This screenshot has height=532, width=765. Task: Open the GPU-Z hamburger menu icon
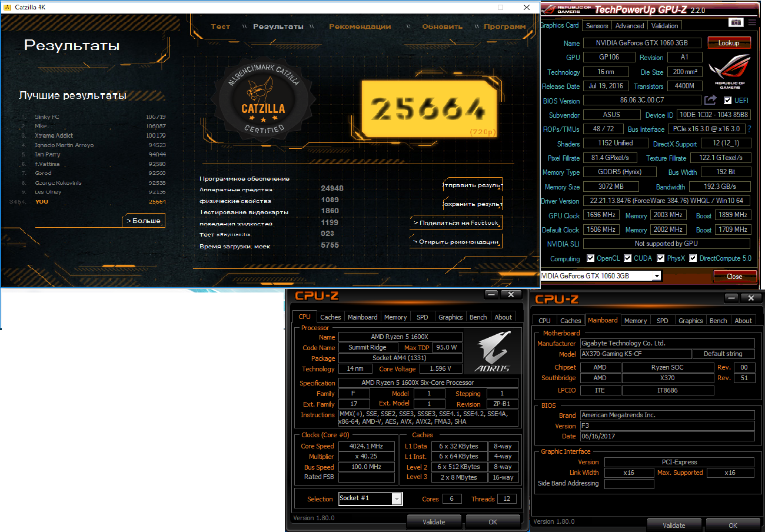pyautogui.click(x=753, y=22)
